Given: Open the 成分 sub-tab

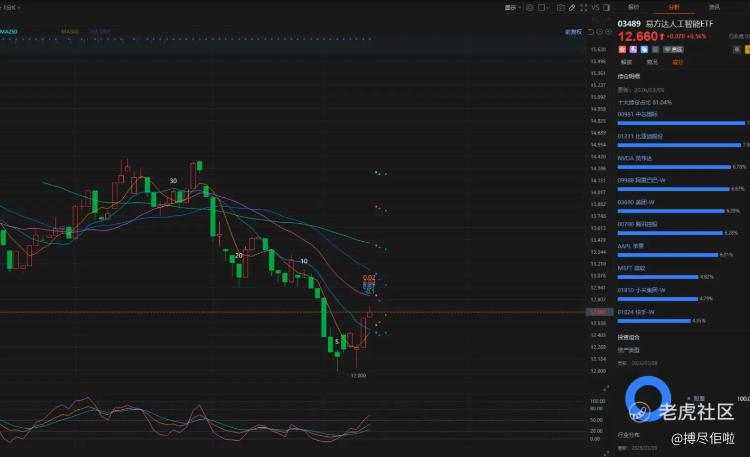Looking at the screenshot, I should pos(678,62).
